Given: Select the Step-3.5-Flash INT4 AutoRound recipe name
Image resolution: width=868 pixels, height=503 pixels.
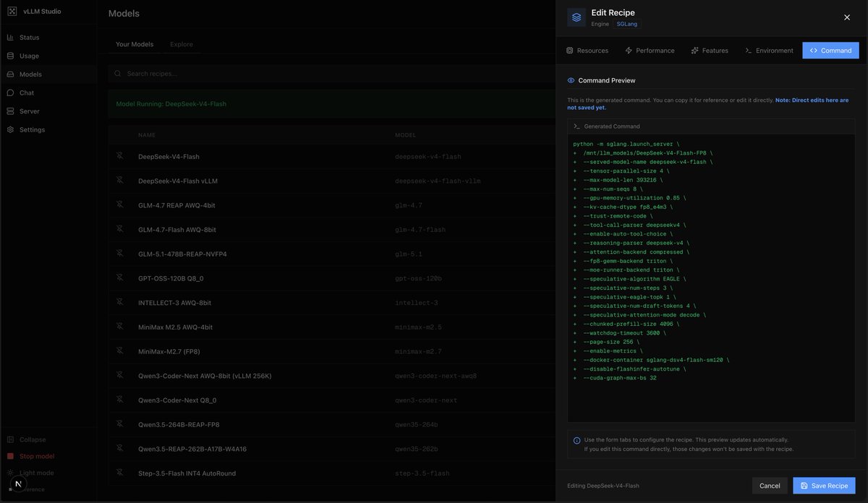Looking at the screenshot, I should [187, 473].
